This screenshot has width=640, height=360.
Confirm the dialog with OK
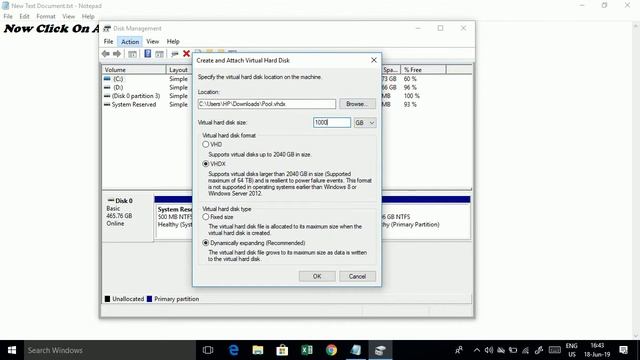[317, 276]
